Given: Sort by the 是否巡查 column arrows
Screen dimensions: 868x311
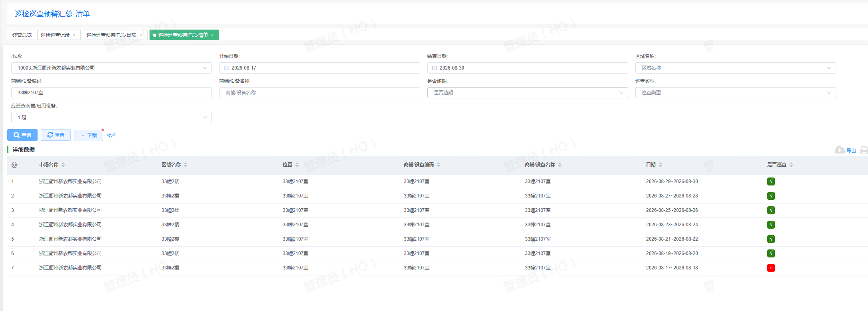Looking at the screenshot, I should click(x=791, y=165).
